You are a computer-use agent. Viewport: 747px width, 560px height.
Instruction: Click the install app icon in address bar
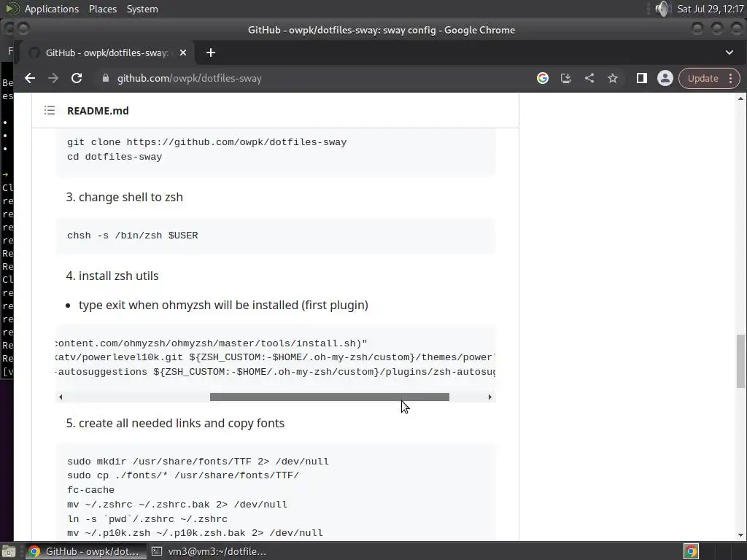pos(566,78)
